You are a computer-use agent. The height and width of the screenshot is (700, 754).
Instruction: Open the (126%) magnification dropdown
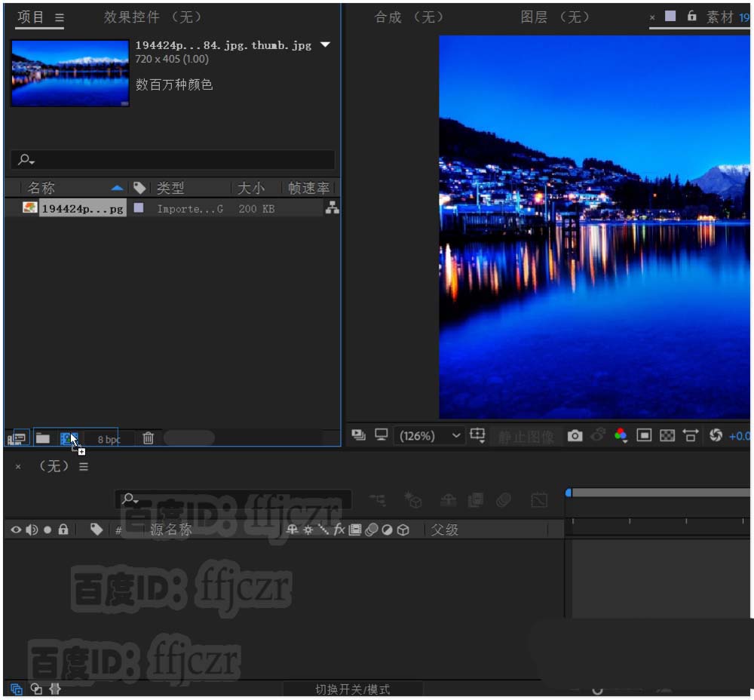coord(429,436)
